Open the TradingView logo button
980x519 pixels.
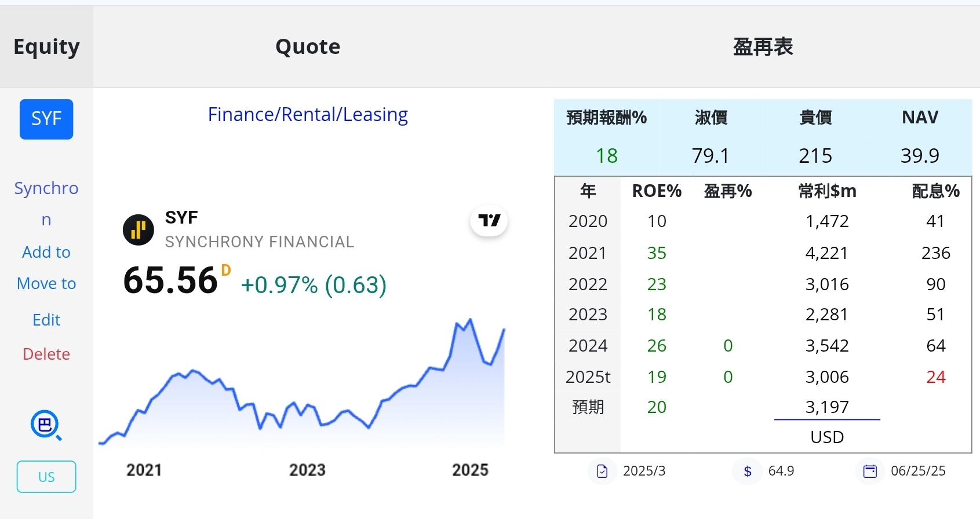489,221
